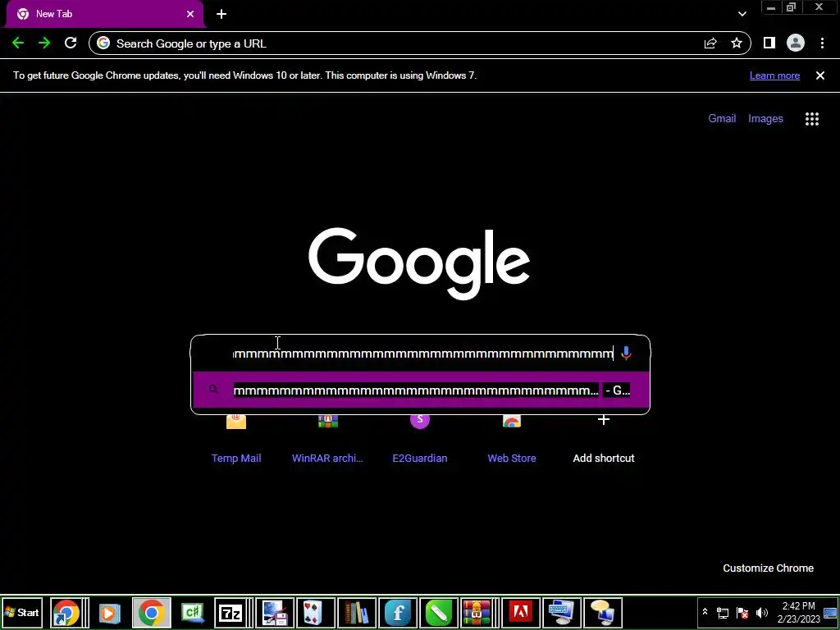Viewport: 840px width, 630px height.
Task: Select the New Tab tab
Action: coord(104,14)
